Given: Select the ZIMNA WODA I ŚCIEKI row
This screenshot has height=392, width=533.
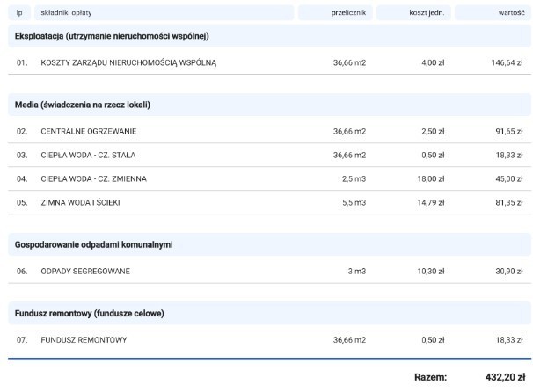Looking at the screenshot, I should pos(80,203).
